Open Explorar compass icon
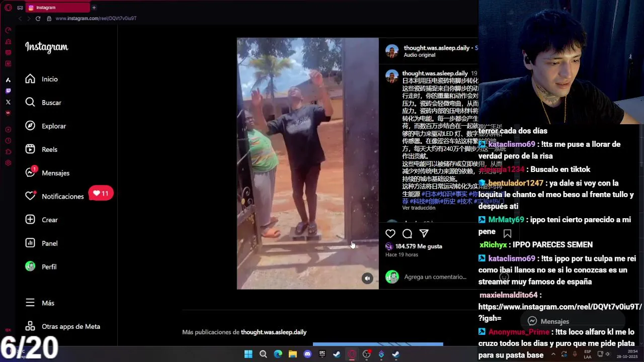The width and height of the screenshot is (644, 362). coord(30,126)
